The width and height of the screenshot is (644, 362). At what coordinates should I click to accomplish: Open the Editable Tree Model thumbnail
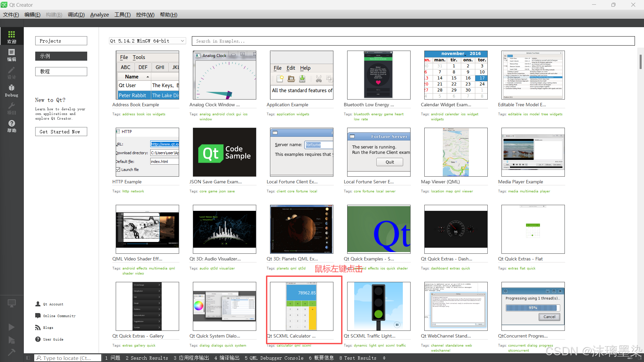click(x=533, y=75)
